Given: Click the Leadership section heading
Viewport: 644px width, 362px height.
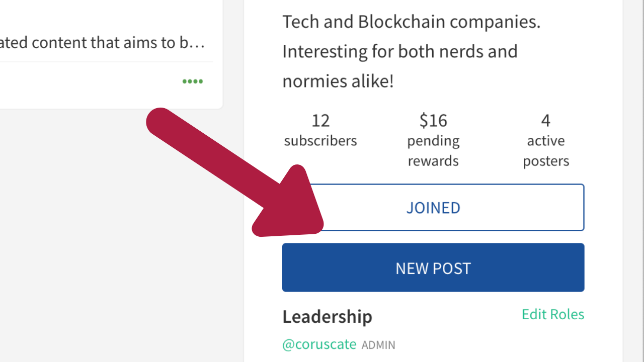Looking at the screenshot, I should (327, 317).
